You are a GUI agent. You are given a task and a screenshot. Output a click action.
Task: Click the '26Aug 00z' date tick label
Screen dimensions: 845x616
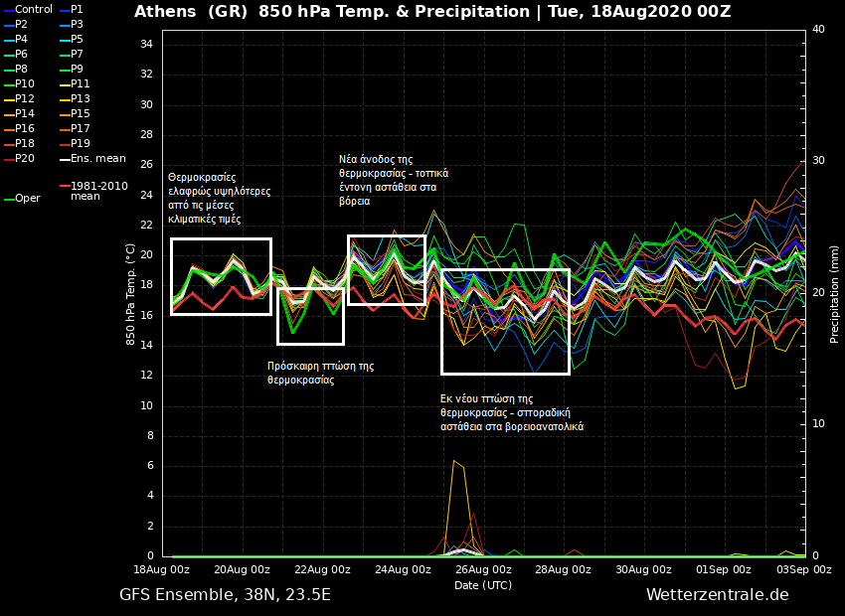[x=483, y=569]
